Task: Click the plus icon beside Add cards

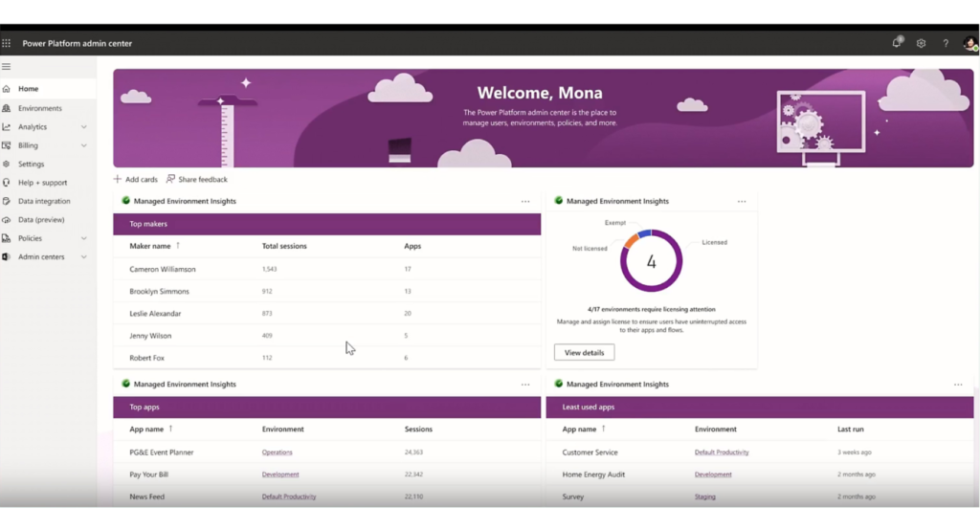Action: pyautogui.click(x=118, y=179)
